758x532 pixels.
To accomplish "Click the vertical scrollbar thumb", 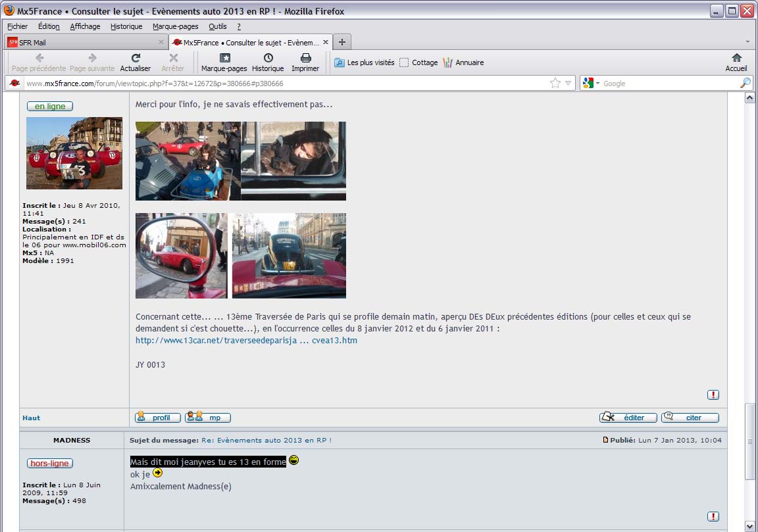I will pos(750,441).
